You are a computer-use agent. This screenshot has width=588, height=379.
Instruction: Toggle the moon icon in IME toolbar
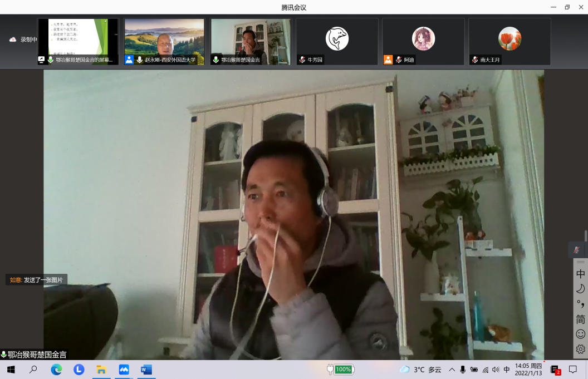click(x=580, y=288)
